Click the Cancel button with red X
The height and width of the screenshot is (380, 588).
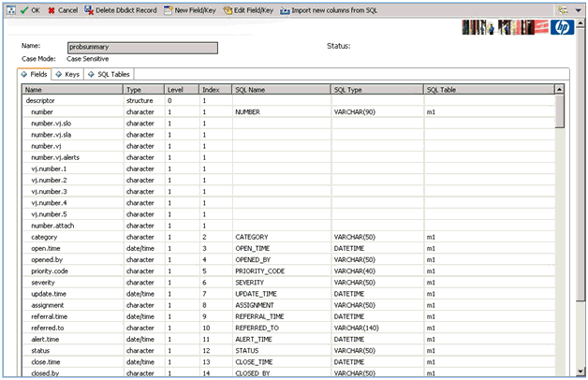(x=63, y=10)
